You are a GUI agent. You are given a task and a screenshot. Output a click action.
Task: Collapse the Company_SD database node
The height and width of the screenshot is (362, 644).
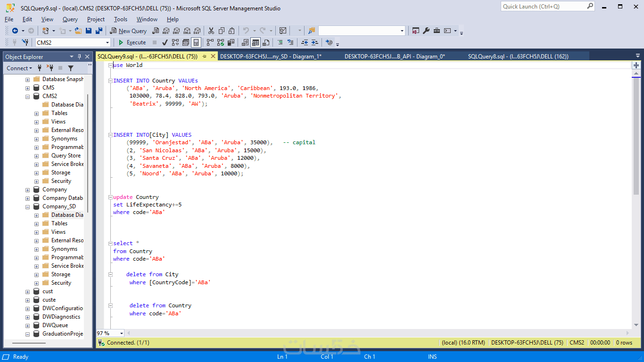pos(28,207)
